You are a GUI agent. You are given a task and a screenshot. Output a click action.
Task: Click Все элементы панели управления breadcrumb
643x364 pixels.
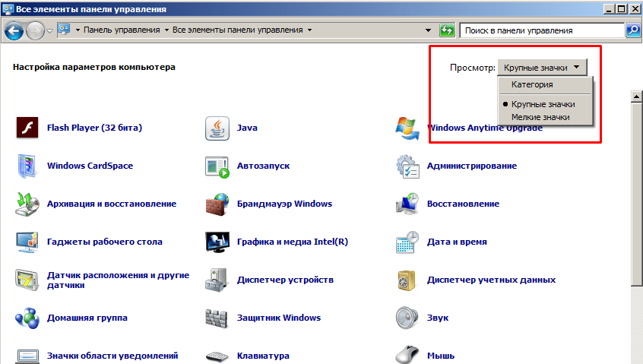pyautogui.click(x=237, y=30)
